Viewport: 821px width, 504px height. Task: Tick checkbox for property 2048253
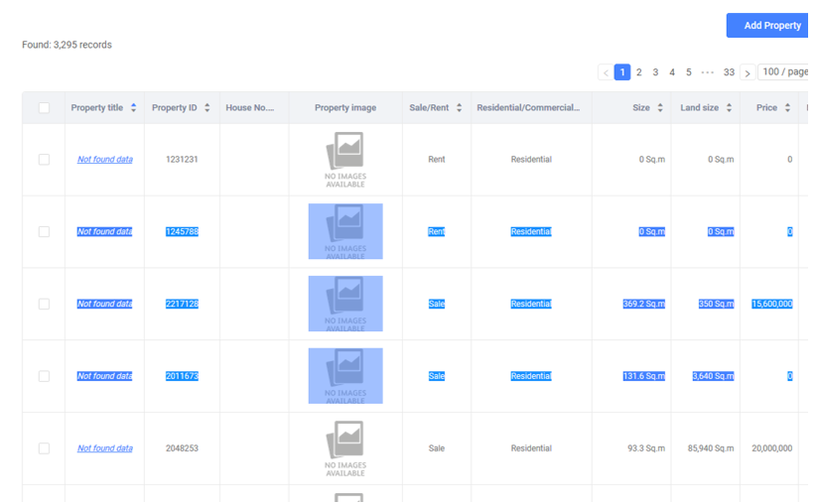[x=44, y=448]
